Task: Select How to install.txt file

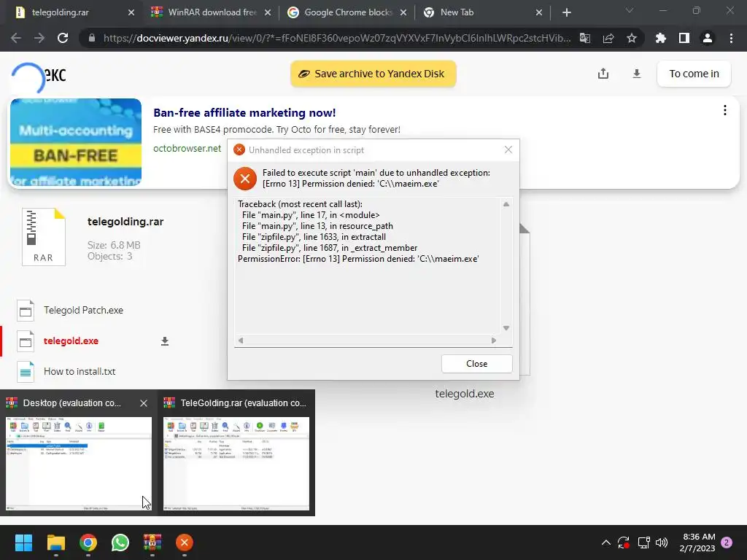Action: pos(80,371)
